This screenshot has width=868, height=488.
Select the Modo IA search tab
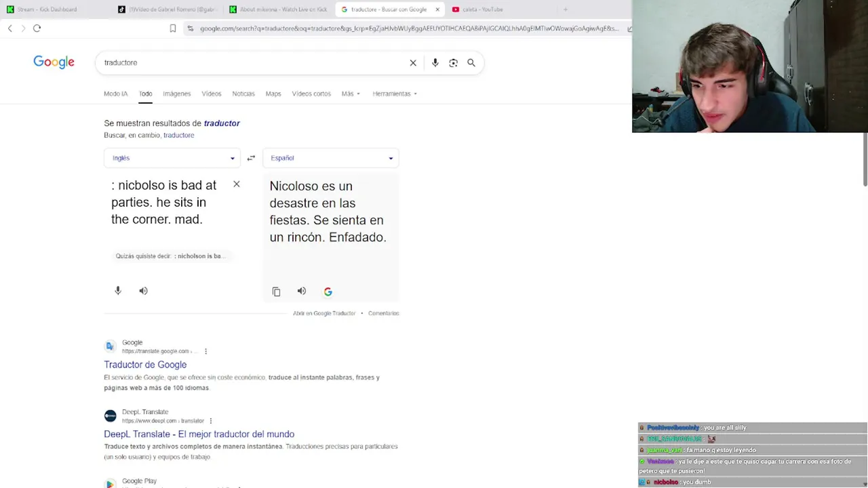[x=115, y=94]
